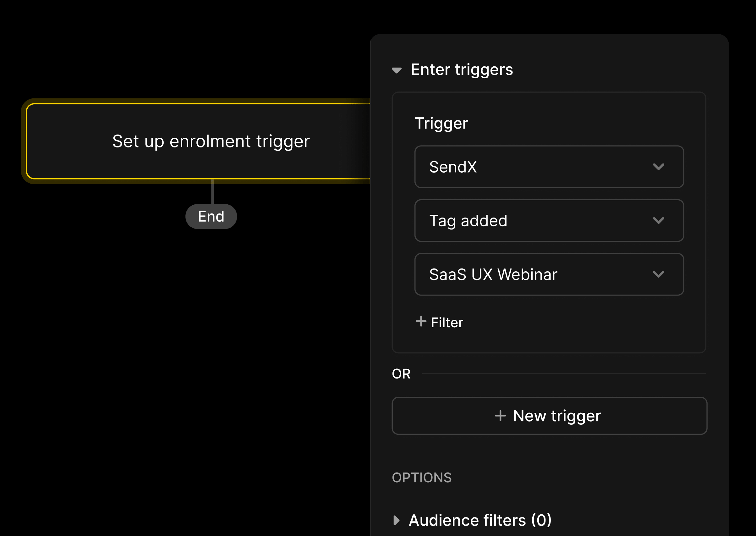Click the New trigger button
The image size is (756, 536).
550,416
